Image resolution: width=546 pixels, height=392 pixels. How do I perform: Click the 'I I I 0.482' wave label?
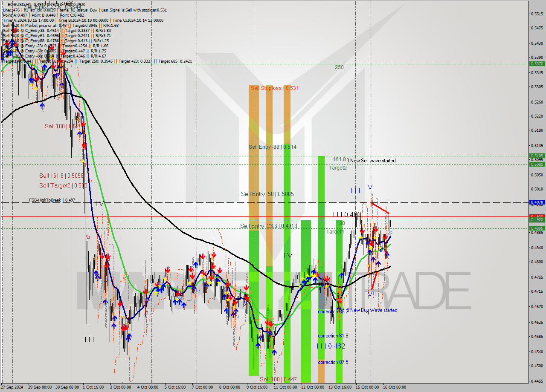pos(347,214)
